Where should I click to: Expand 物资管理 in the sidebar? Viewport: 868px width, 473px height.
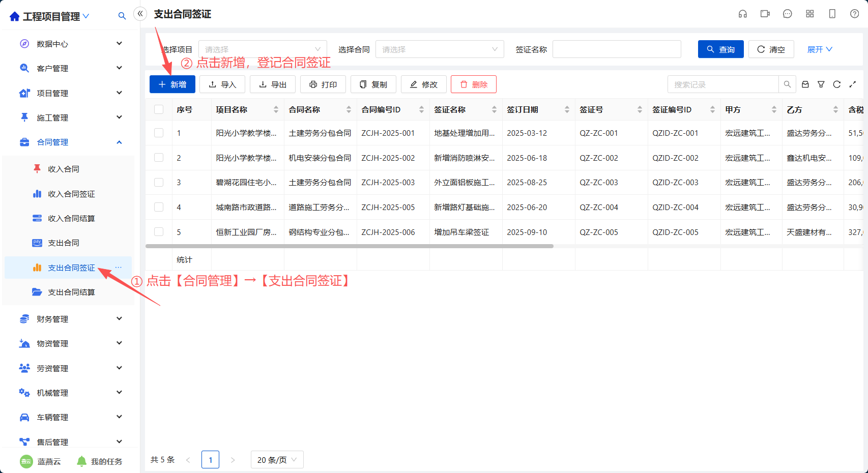click(71, 343)
